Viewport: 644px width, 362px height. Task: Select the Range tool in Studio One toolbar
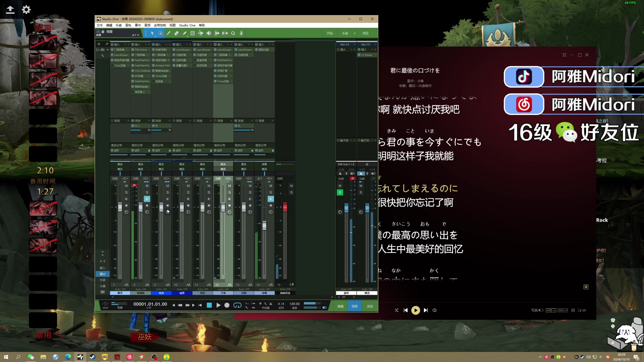pos(160,33)
